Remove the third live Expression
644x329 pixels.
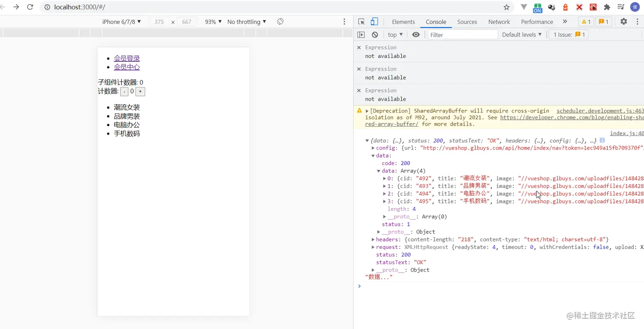tap(359, 90)
